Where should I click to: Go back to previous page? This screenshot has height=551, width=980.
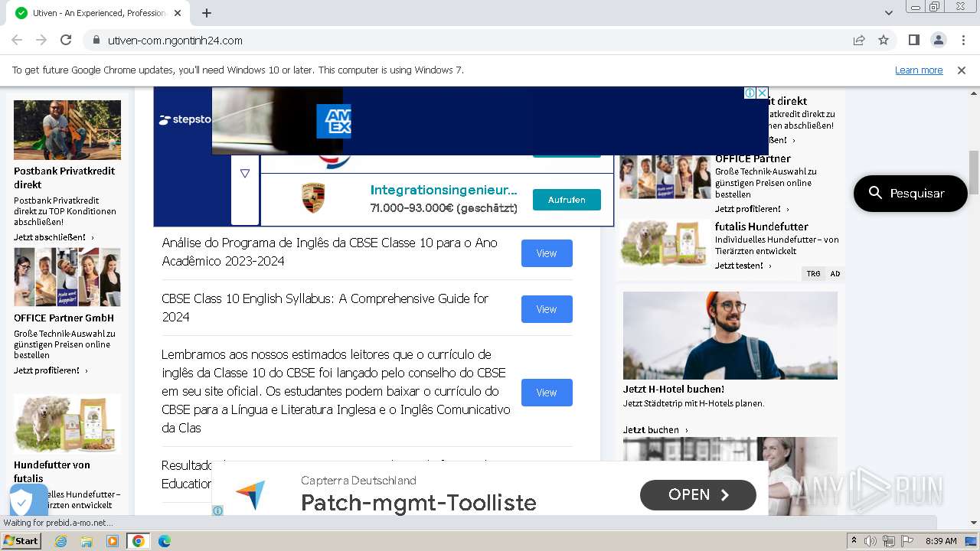coord(17,40)
